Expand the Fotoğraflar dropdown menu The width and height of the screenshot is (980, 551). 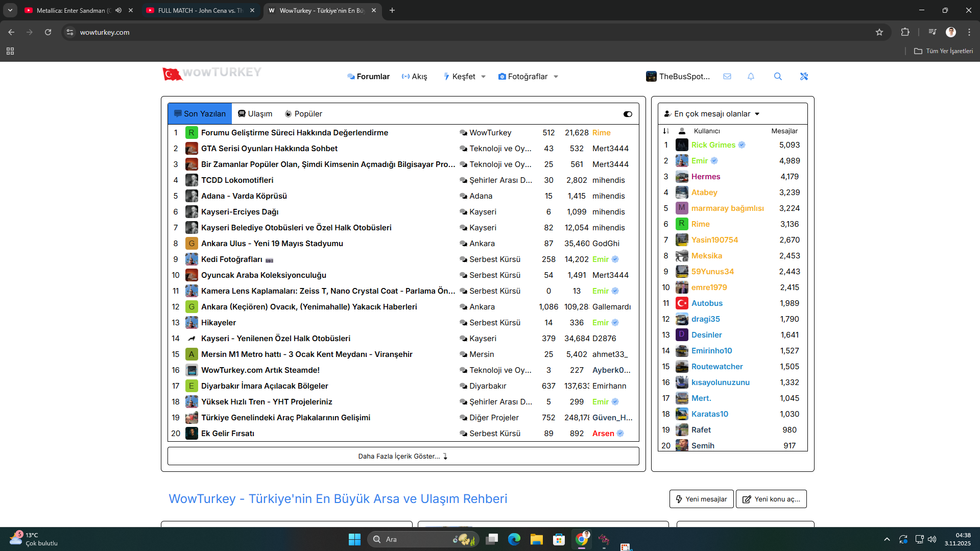(x=528, y=77)
